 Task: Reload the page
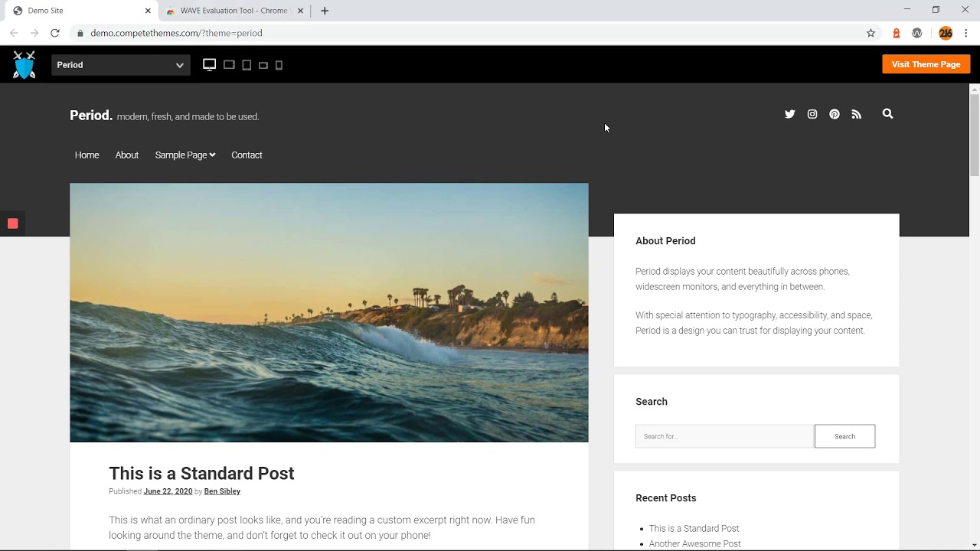(55, 33)
